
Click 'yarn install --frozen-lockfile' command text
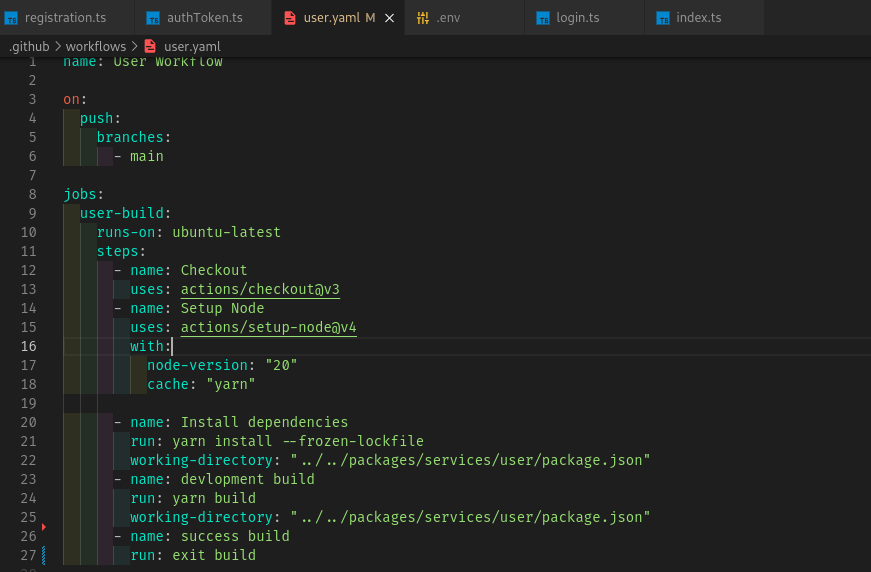tap(298, 441)
